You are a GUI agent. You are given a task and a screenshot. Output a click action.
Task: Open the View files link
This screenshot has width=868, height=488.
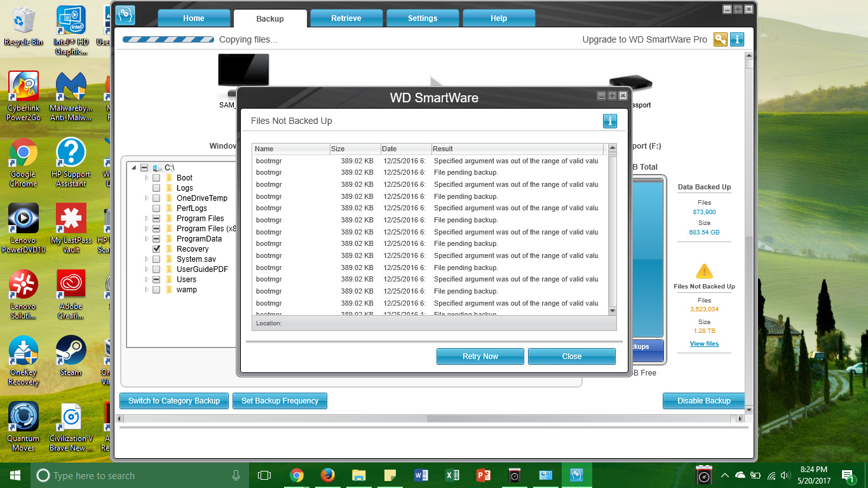[704, 344]
